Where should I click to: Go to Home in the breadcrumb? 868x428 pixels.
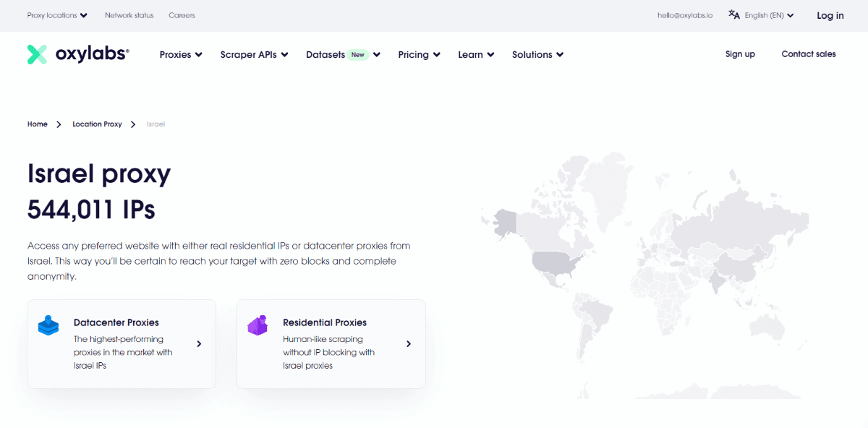point(38,124)
